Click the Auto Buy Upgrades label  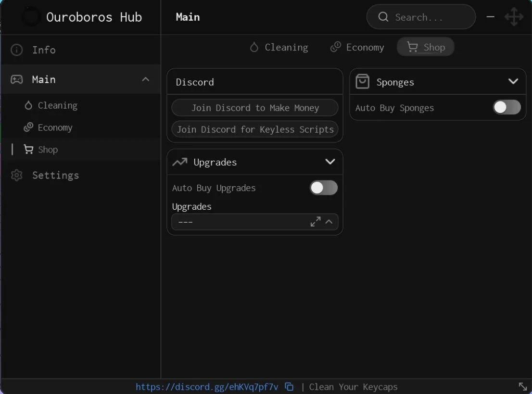point(214,188)
